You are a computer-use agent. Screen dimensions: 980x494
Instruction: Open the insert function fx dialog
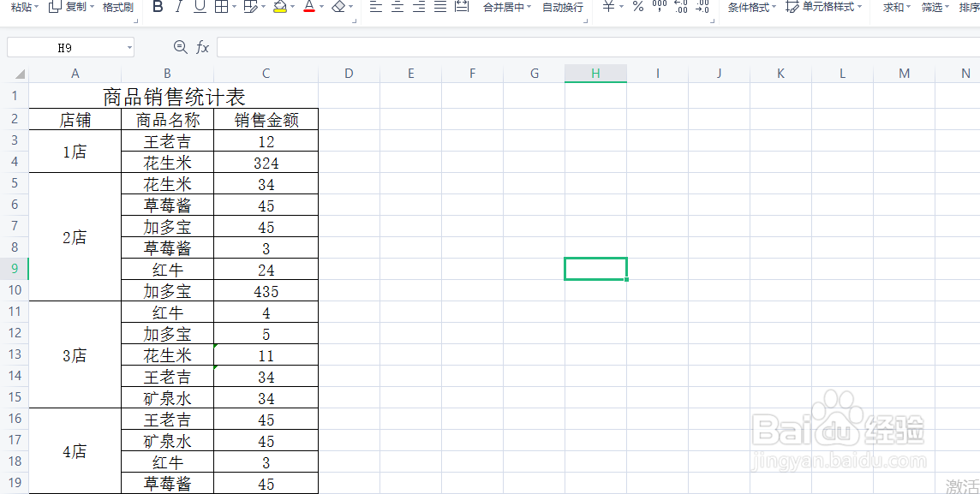pyautogui.click(x=202, y=47)
